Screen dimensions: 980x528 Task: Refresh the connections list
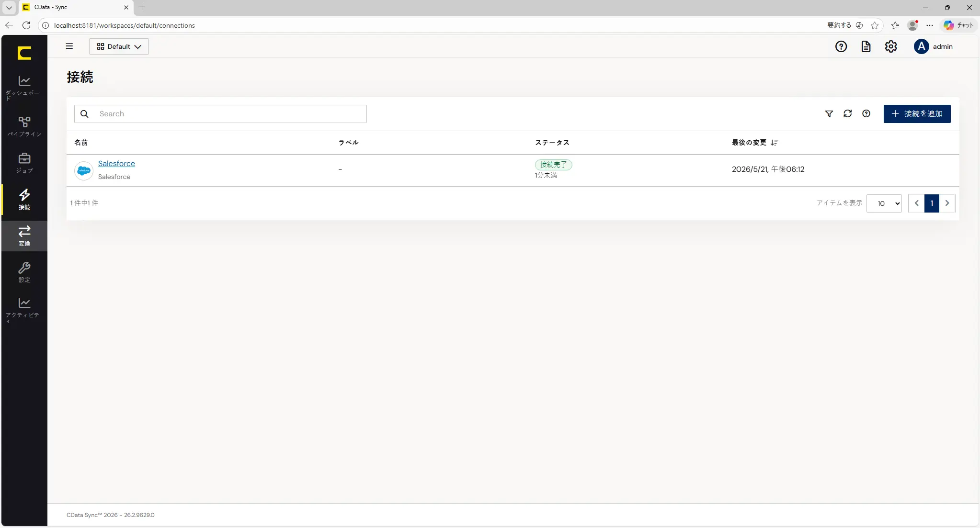[848, 114]
